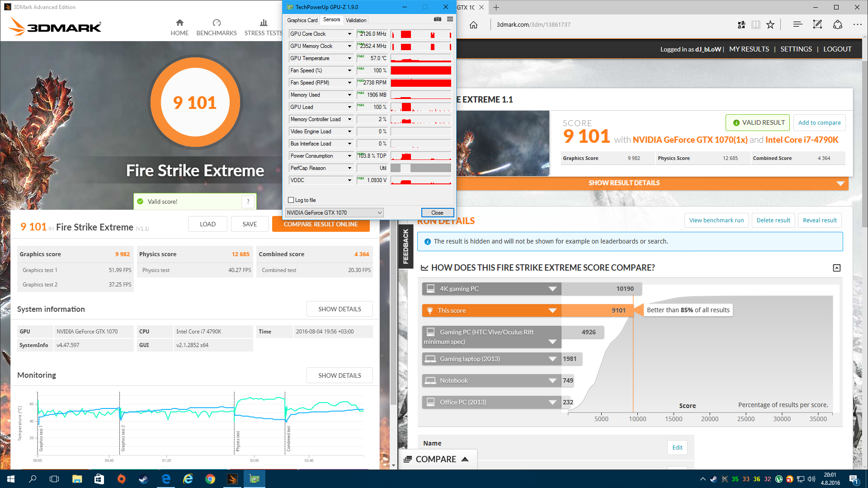The width and height of the screenshot is (868, 488).
Task: Open the Edge translate icon
Action: click(741, 25)
